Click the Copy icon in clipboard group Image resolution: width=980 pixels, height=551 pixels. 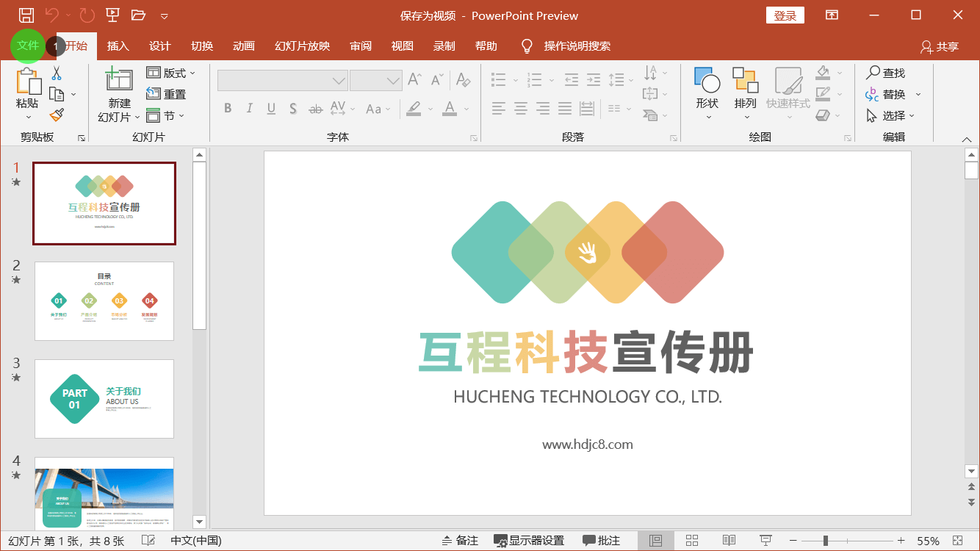click(57, 94)
